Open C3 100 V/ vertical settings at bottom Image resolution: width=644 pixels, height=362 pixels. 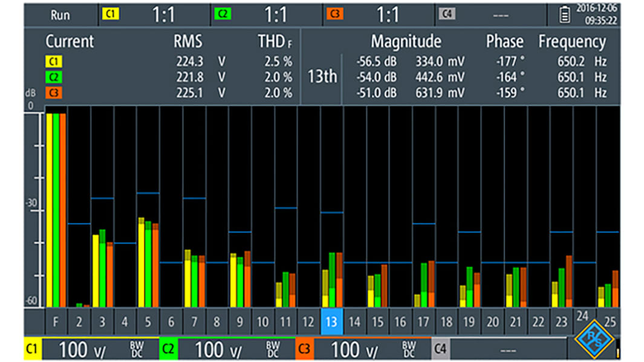click(363, 349)
